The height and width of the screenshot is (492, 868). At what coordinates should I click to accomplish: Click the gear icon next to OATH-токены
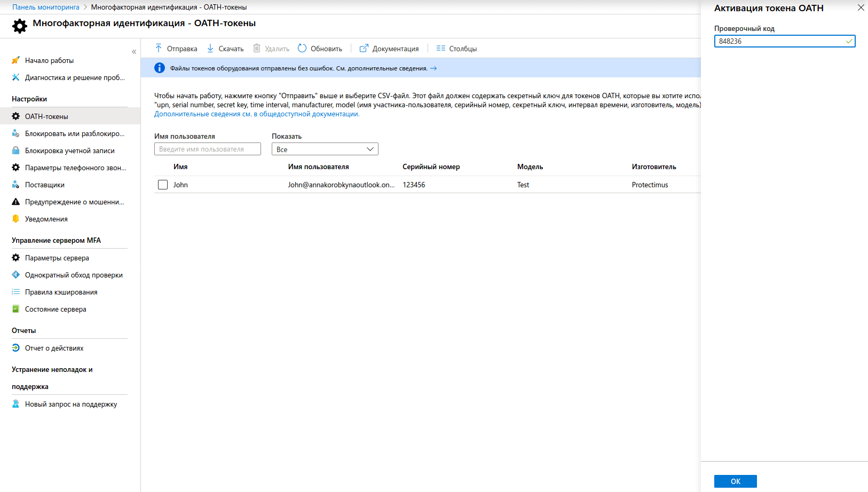point(15,116)
